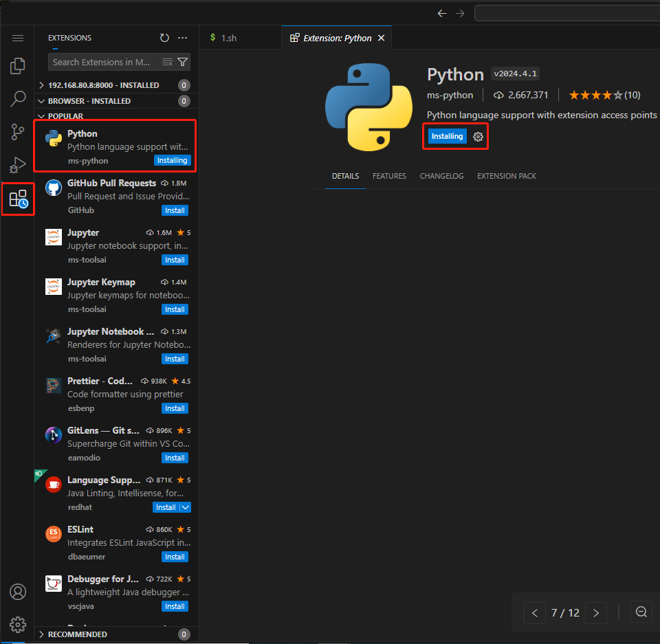Screen dimensions: 660x644
Task: Click the GitLens extension icon
Action: point(54,435)
